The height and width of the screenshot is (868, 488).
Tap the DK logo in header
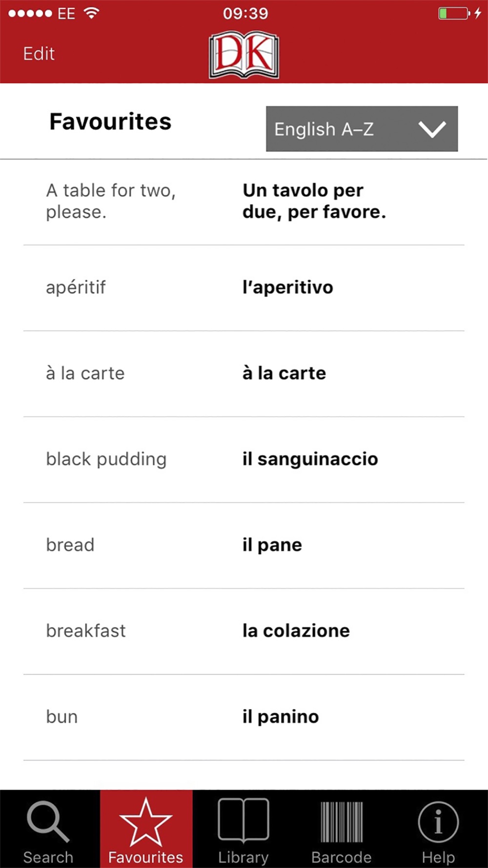(x=244, y=55)
